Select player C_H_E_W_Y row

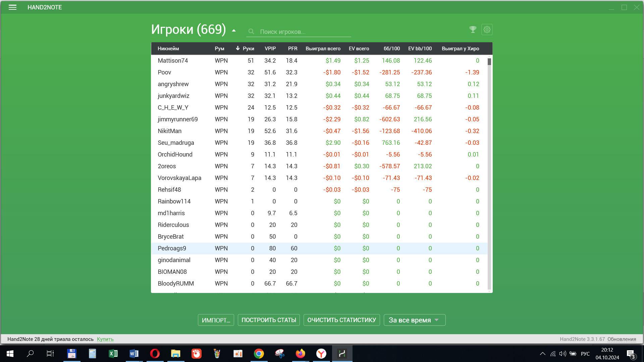319,108
